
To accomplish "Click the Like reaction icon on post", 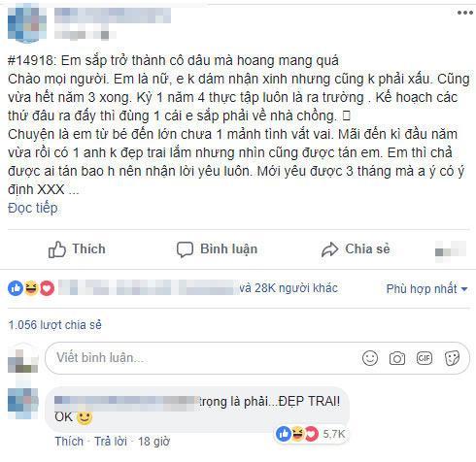I will [x=16, y=288].
